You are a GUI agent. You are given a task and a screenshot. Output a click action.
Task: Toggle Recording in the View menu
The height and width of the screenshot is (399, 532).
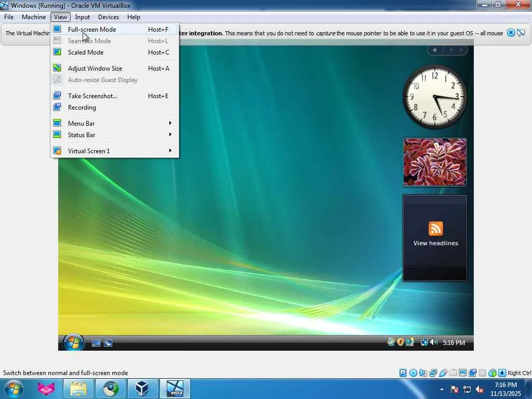(x=115, y=108)
